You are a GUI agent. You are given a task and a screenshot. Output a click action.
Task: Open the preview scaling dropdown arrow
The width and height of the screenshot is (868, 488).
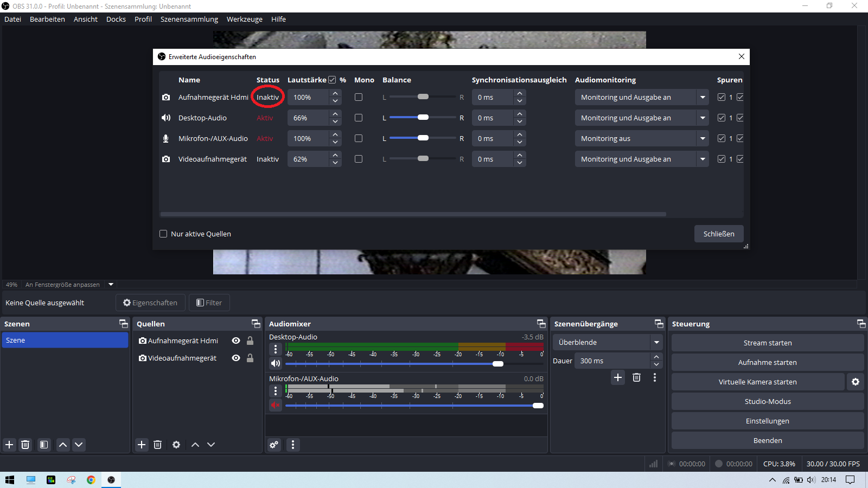pyautogui.click(x=111, y=284)
